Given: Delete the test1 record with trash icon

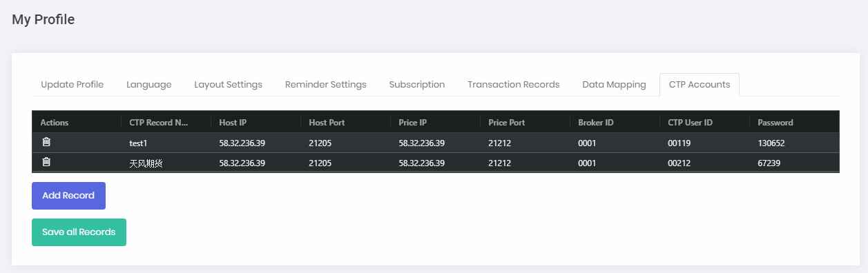Looking at the screenshot, I should pos(46,142).
